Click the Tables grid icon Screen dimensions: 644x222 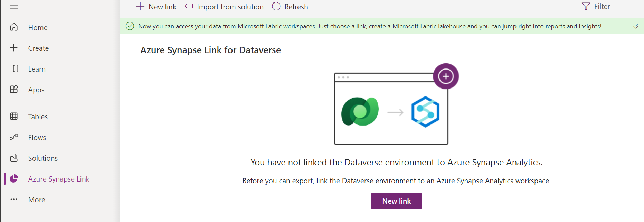14,117
